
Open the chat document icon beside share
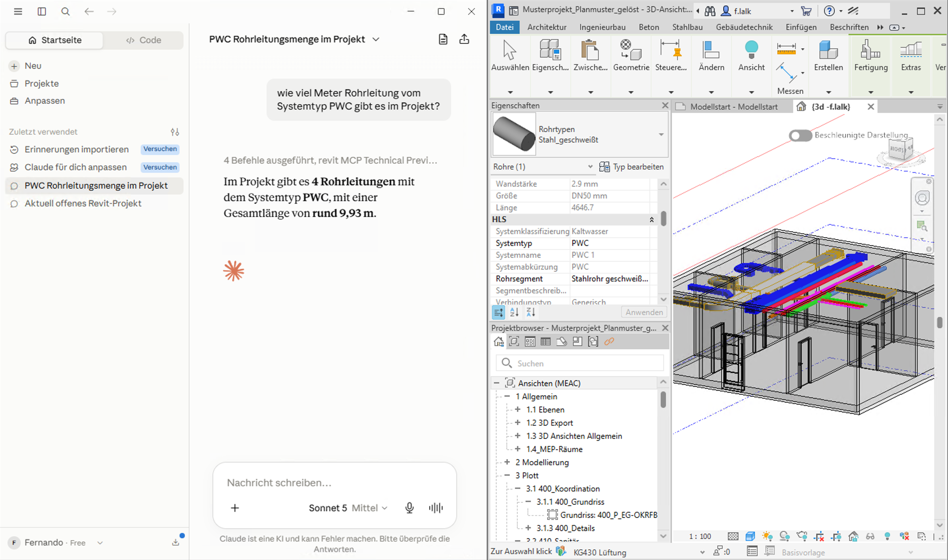[443, 39]
